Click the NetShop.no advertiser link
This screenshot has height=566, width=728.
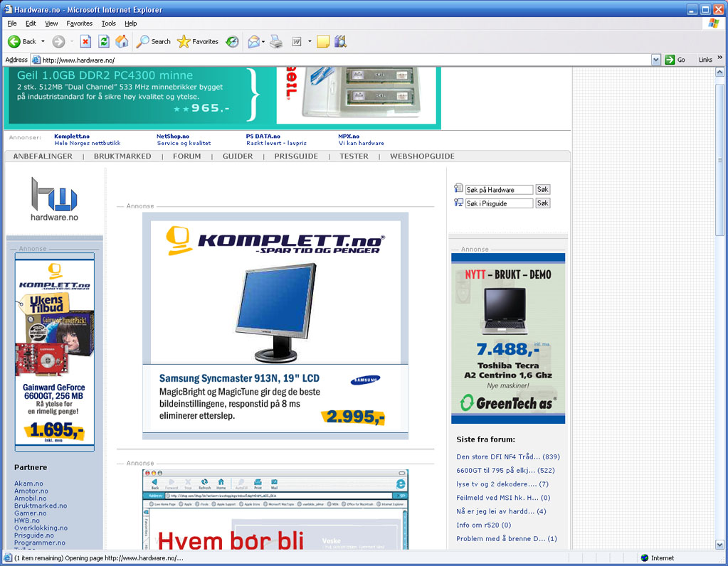click(173, 137)
